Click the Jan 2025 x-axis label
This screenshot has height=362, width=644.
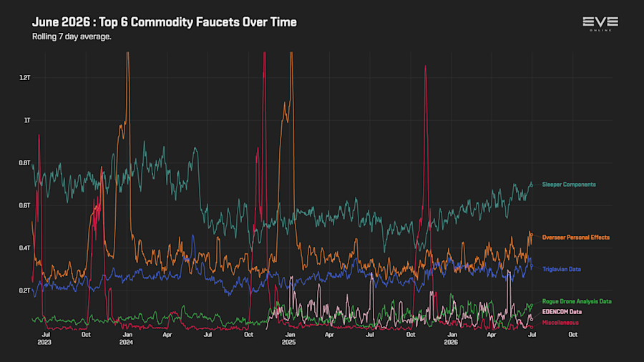[x=289, y=338]
